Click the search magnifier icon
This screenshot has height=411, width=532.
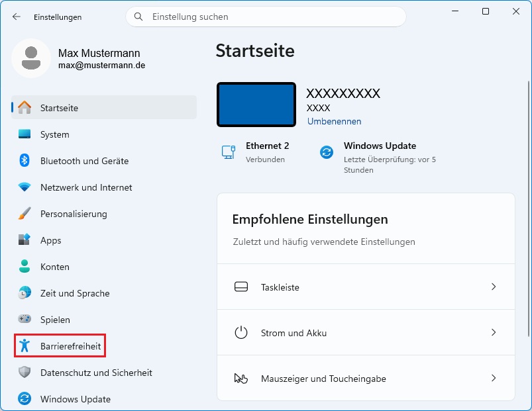pyautogui.click(x=138, y=17)
